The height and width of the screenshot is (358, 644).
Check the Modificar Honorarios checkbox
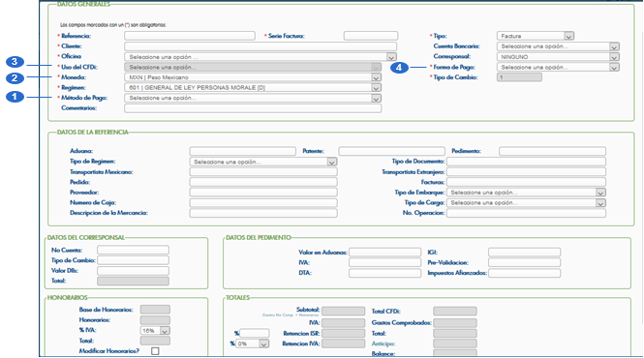tap(155, 351)
